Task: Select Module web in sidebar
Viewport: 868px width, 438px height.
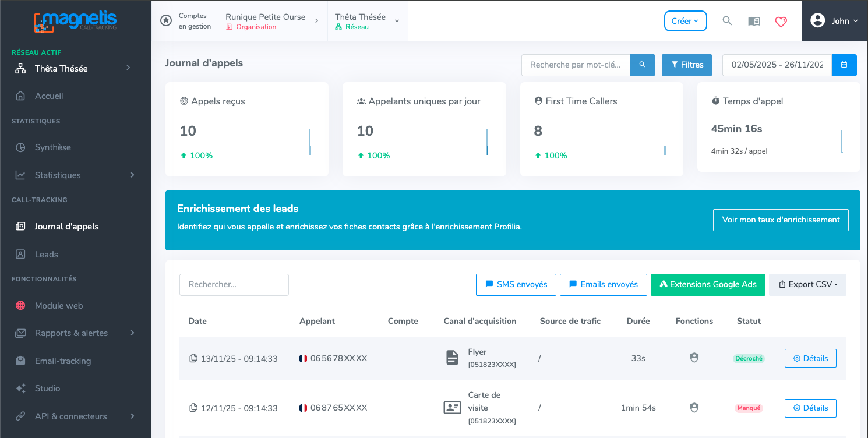Action: point(58,306)
